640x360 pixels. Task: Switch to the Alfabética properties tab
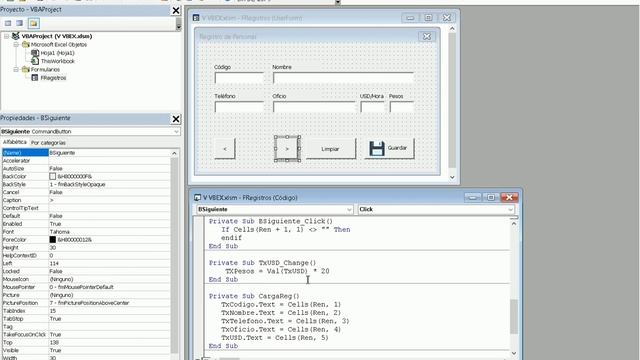pos(15,142)
